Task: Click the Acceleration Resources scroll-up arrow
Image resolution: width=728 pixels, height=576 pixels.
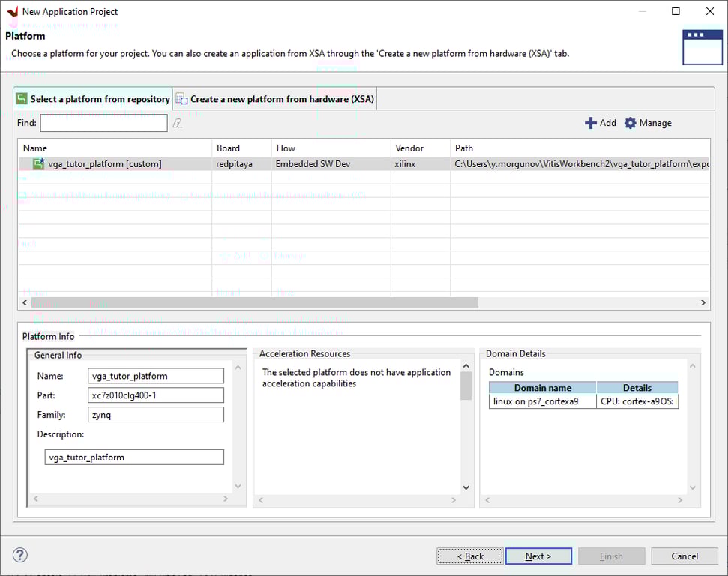Action: point(466,366)
